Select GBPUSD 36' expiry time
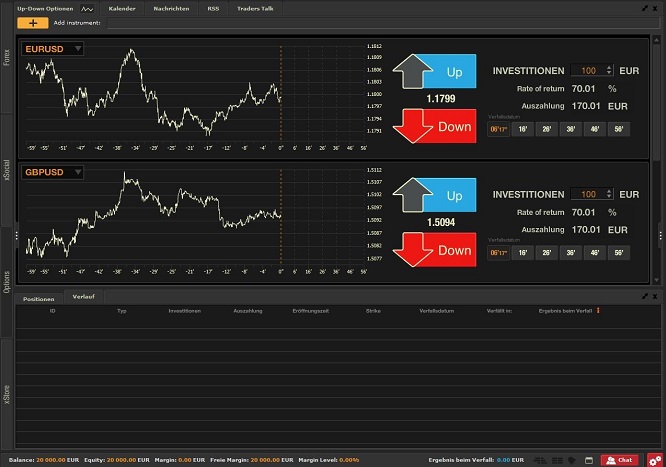666x467 pixels. click(571, 253)
